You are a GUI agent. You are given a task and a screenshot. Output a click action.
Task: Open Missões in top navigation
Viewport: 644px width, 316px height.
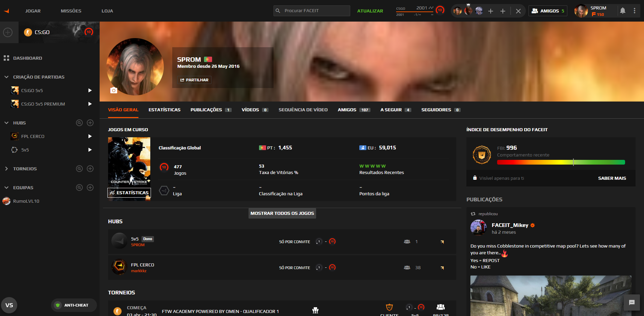click(x=71, y=11)
